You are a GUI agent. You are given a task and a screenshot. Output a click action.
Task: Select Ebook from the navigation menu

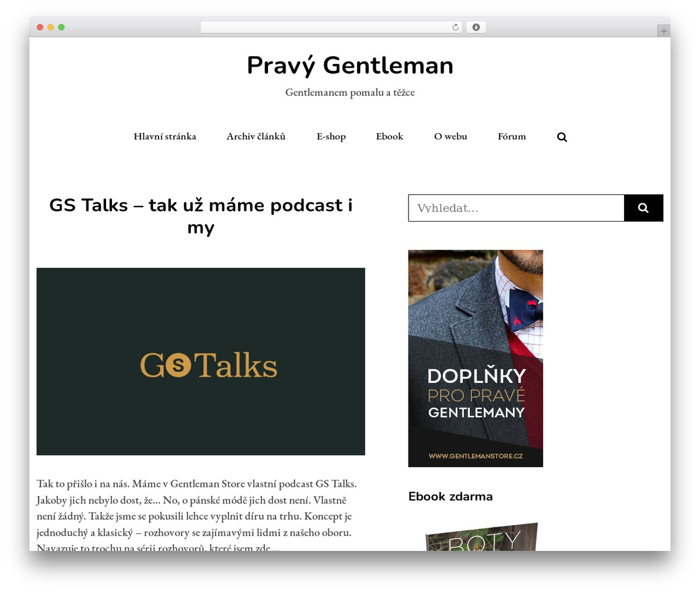[389, 137]
